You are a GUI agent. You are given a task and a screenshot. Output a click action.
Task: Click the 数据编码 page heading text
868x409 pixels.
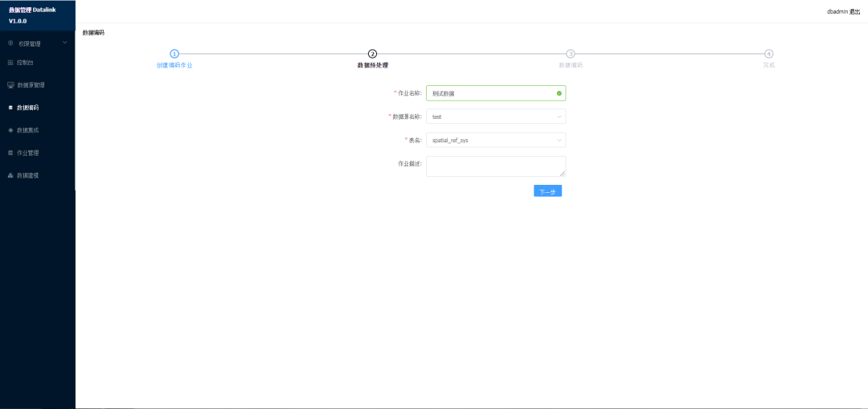pos(93,33)
